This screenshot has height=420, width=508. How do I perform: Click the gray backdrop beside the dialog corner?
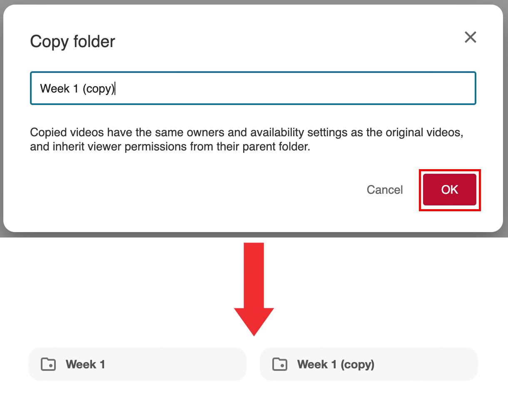pos(505,234)
